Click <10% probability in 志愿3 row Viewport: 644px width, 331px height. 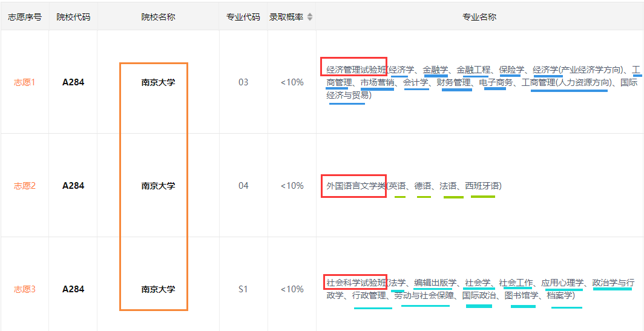click(292, 289)
